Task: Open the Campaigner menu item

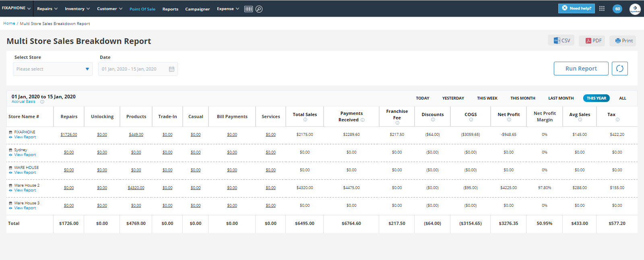Action: coord(198,9)
